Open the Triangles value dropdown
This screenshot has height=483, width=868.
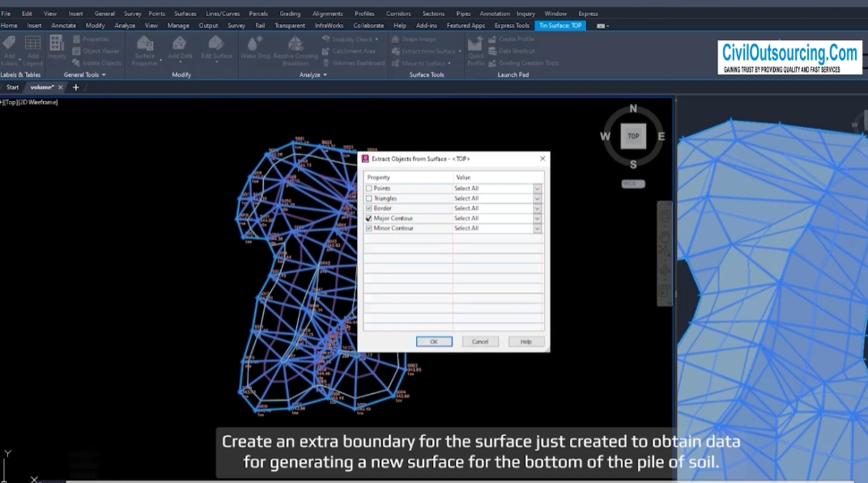point(537,199)
